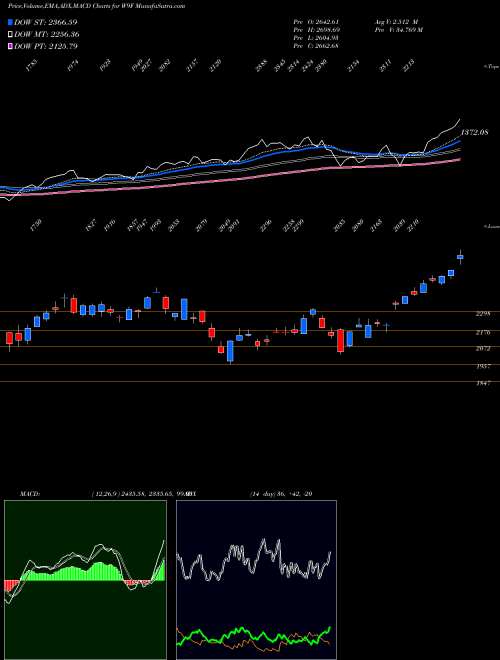The height and width of the screenshot is (660, 500).
Task: Click the 2295 price level label
Action: [483, 314]
